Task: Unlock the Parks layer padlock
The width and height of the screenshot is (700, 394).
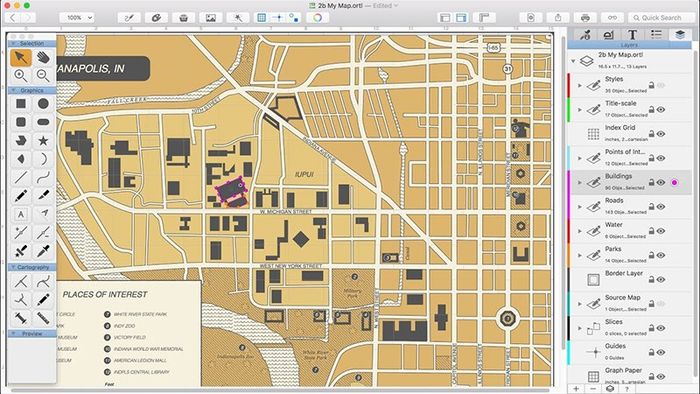Action: (x=651, y=255)
